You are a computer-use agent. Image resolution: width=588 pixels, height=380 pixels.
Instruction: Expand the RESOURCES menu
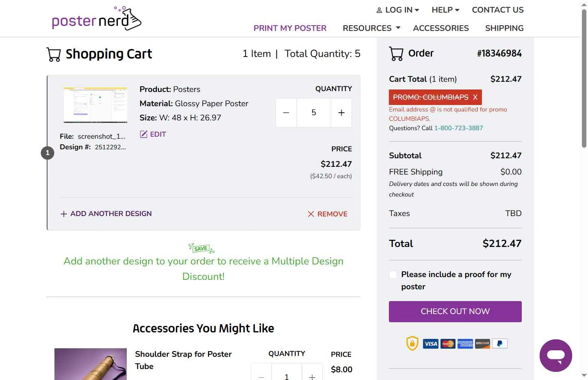coord(371,28)
